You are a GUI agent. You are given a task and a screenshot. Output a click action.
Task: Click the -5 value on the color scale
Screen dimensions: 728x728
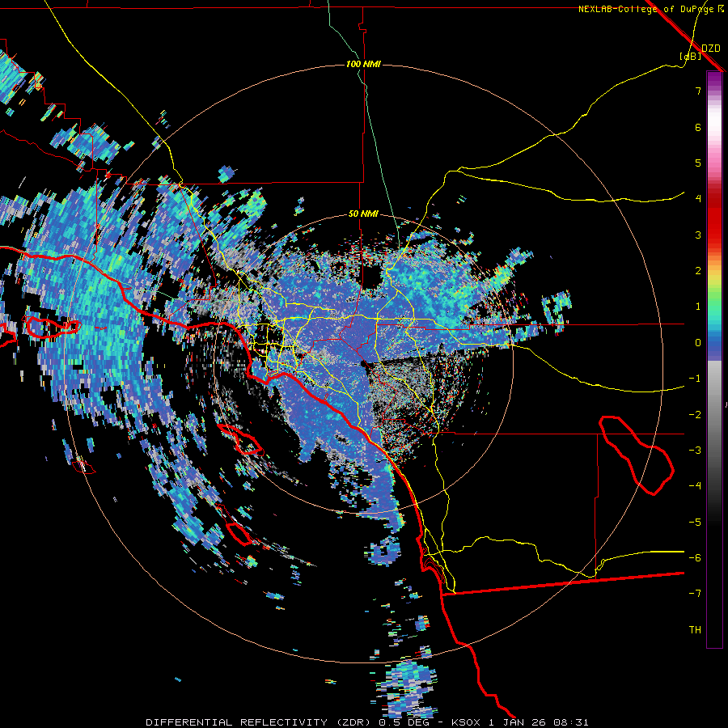pos(695,522)
